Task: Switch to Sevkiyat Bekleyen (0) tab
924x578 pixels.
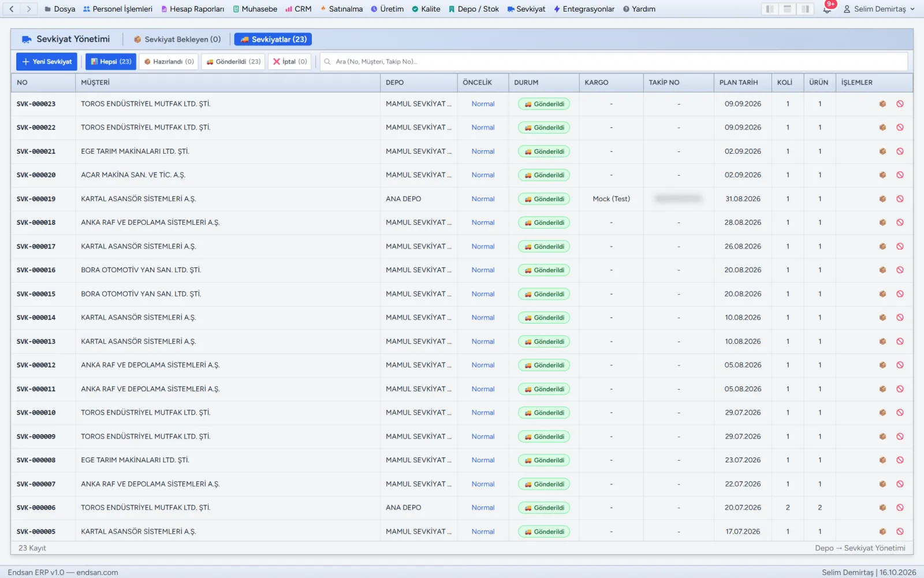Action: coord(177,39)
